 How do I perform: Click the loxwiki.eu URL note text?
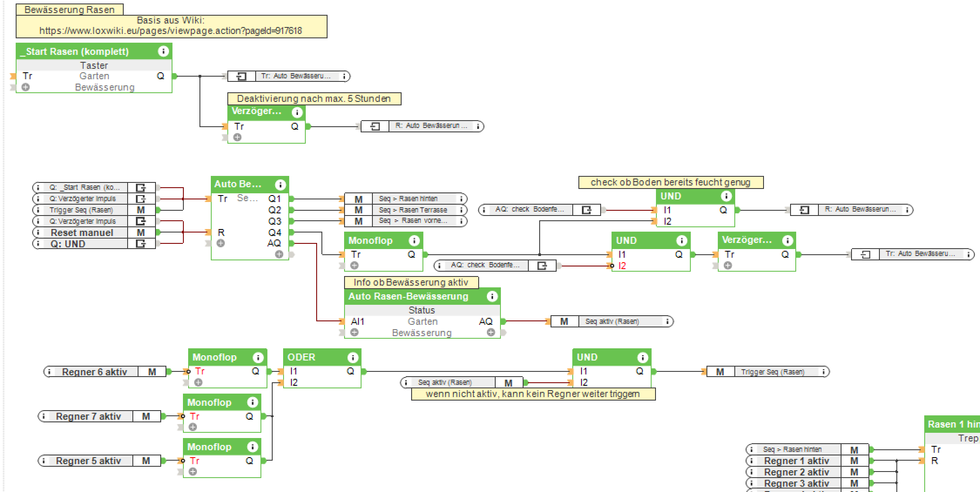[x=171, y=31]
